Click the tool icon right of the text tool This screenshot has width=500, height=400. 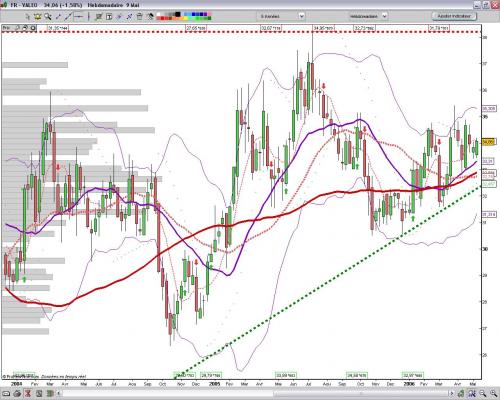coord(119,16)
